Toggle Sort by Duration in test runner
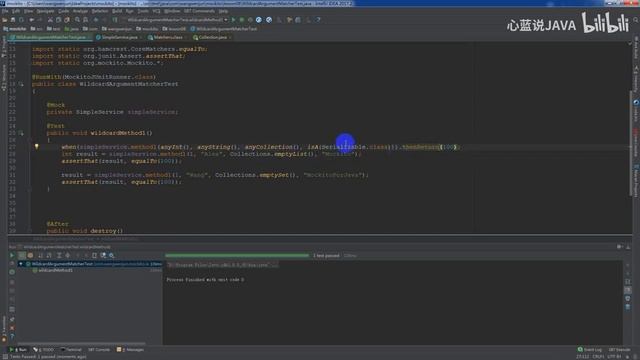 tap(49, 256)
